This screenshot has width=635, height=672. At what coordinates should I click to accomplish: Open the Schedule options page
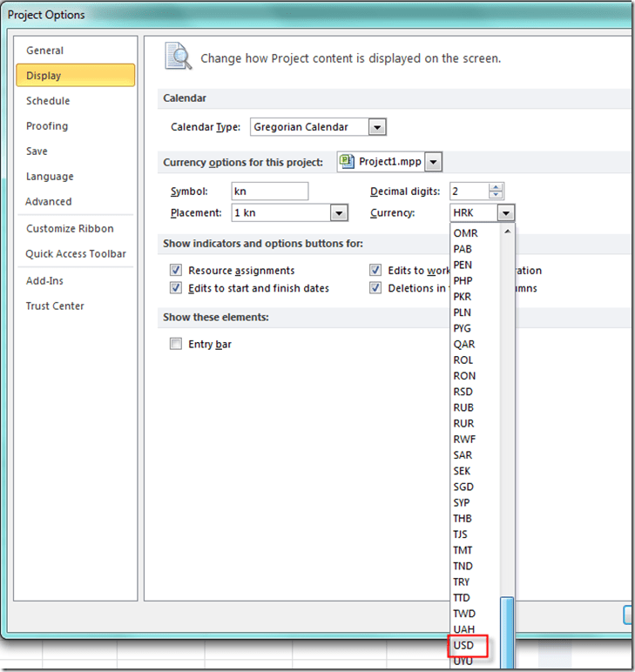point(48,101)
